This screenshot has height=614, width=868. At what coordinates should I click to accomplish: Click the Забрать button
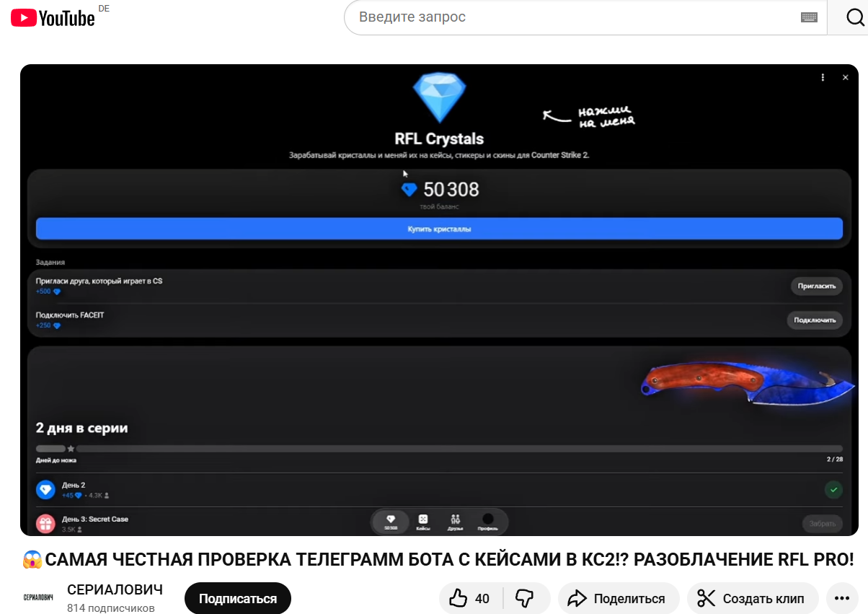[822, 524]
